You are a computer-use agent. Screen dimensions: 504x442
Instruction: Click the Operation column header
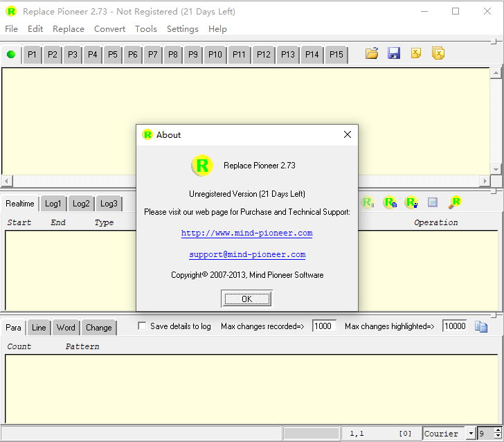point(436,222)
